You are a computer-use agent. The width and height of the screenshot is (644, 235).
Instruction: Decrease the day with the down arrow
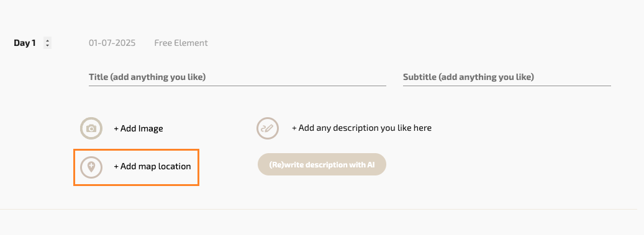[48, 45]
